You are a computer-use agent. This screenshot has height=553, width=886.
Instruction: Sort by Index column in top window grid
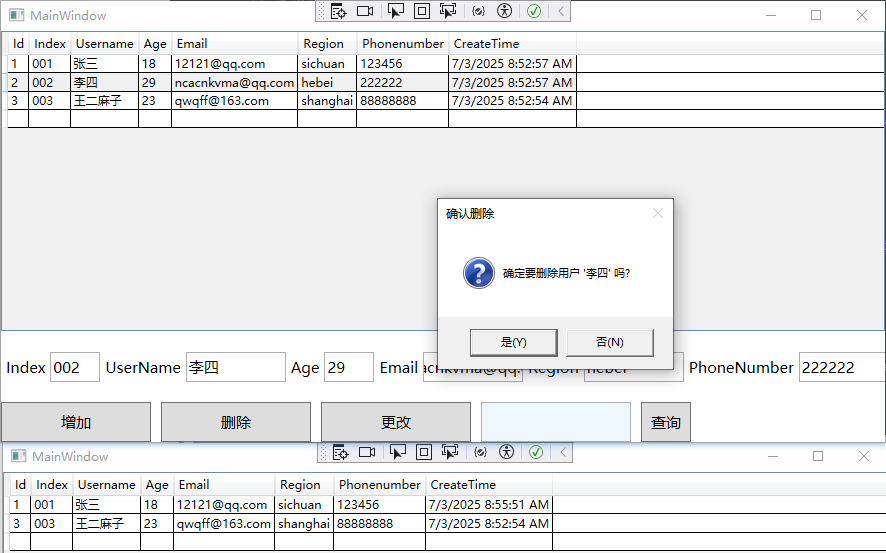click(x=50, y=43)
